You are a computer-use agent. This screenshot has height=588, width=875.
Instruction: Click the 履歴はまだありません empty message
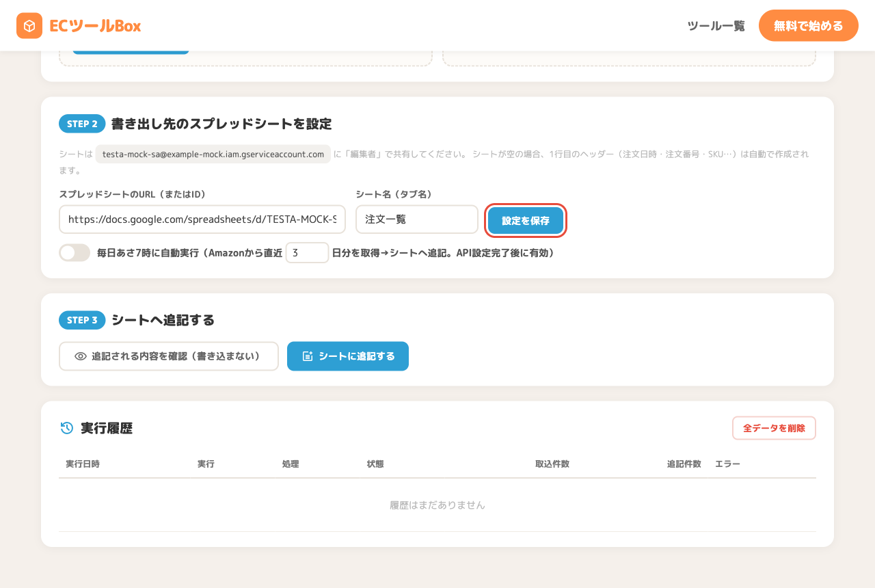click(437, 505)
